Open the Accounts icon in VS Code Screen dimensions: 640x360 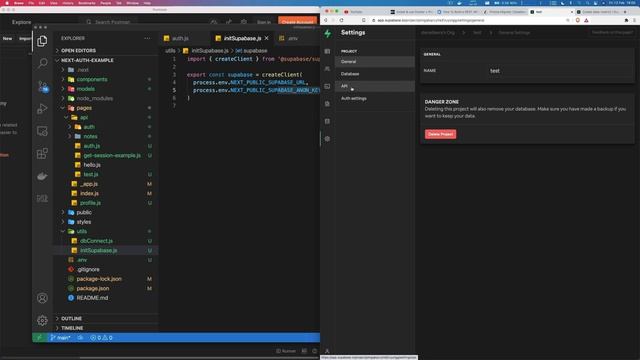[x=42, y=298]
